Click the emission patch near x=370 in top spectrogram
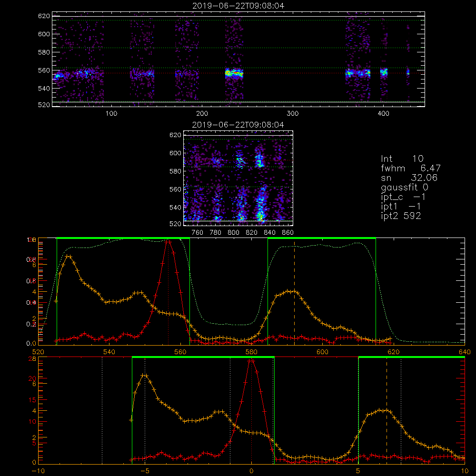The width and height of the screenshot is (476, 476). point(358,73)
